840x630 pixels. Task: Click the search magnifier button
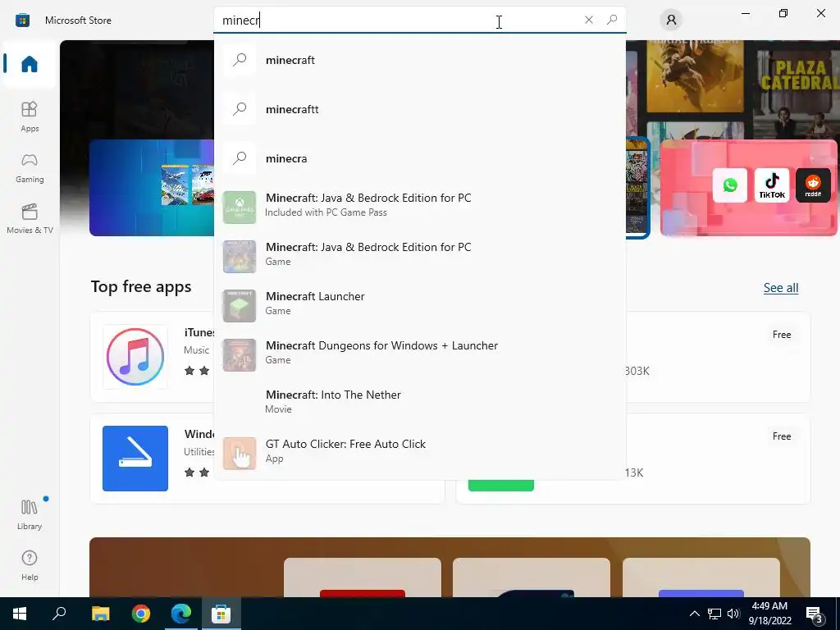point(612,20)
